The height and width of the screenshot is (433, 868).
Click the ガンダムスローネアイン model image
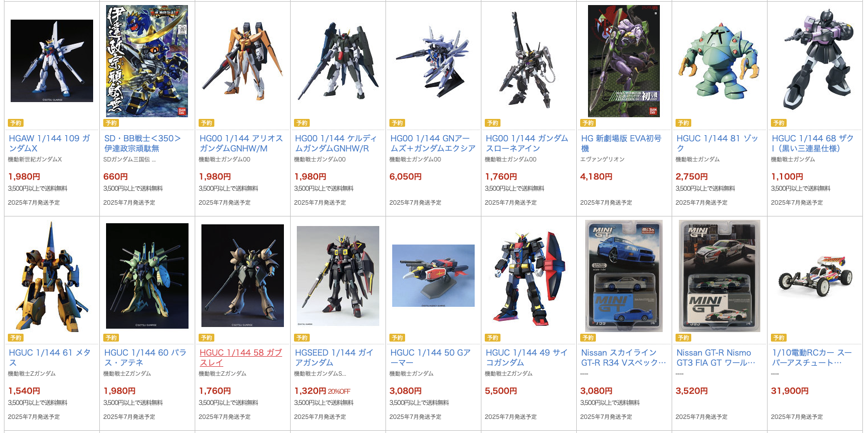click(x=529, y=61)
